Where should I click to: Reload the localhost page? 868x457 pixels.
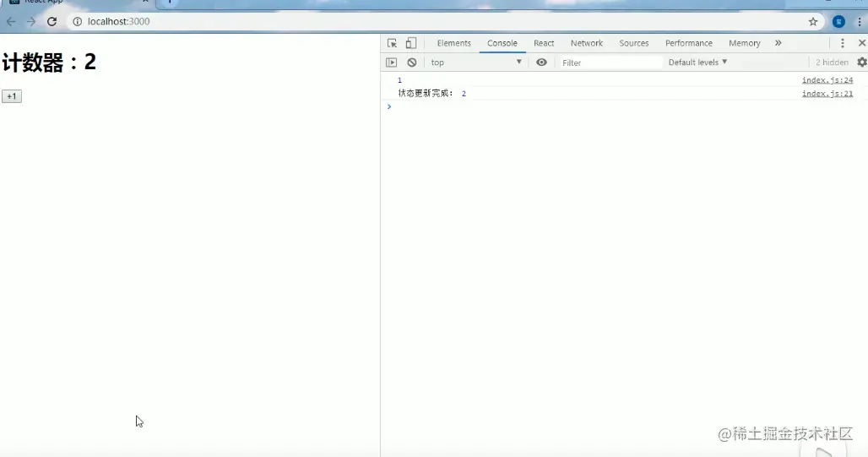[x=52, y=22]
